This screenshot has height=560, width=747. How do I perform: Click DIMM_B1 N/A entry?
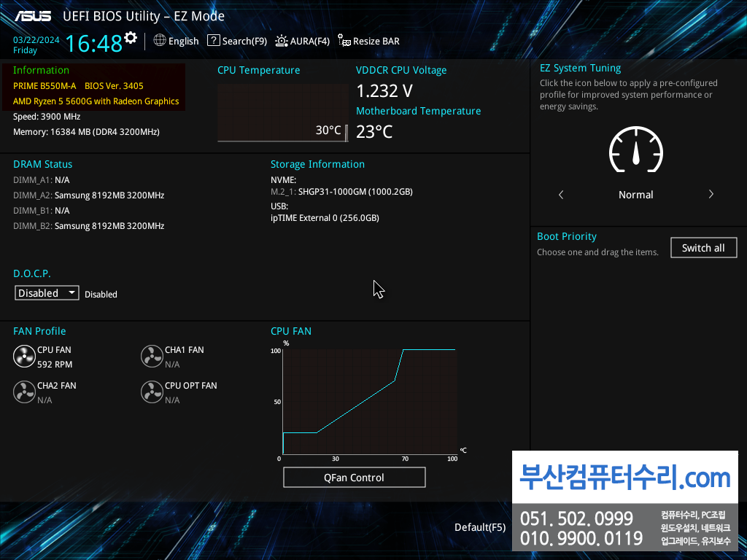pyautogui.click(x=42, y=211)
